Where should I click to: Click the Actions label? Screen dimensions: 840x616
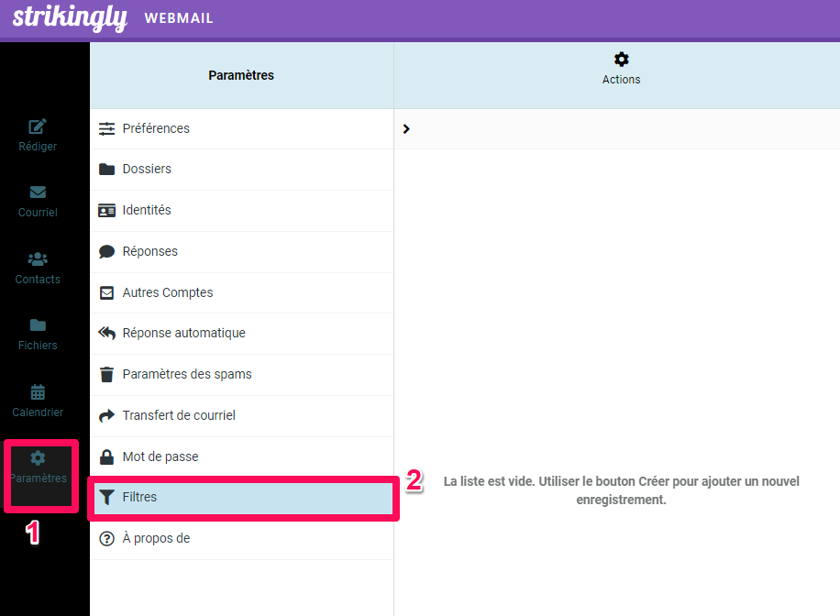pyautogui.click(x=621, y=80)
